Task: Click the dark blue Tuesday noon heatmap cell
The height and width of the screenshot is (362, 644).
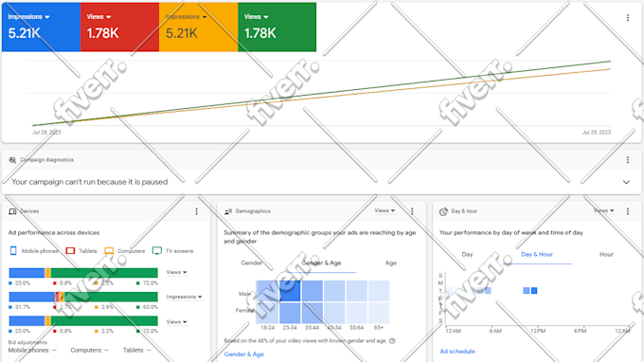Action: click(534, 291)
